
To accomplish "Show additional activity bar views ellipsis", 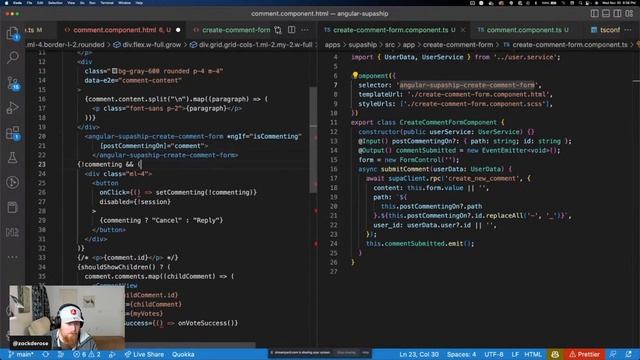I will pos(13,257).
